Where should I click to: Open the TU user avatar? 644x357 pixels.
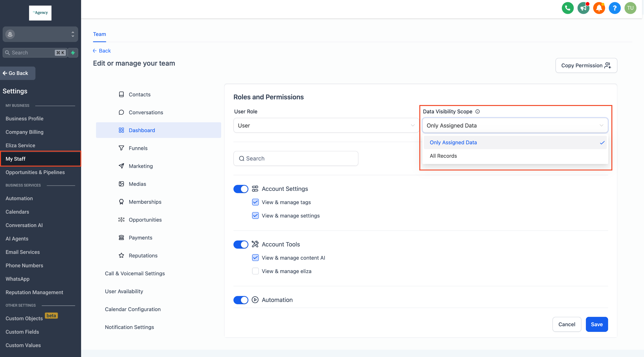coord(630,8)
